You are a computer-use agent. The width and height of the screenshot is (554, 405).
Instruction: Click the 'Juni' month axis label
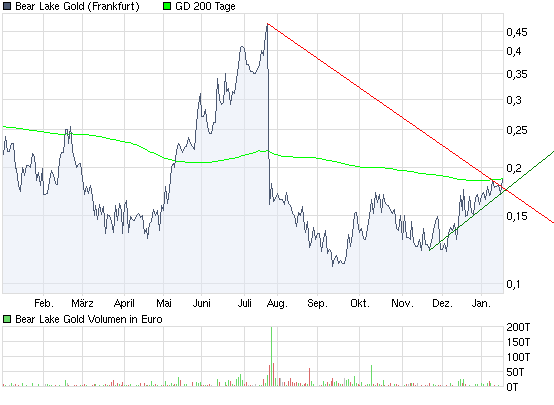[x=201, y=303]
